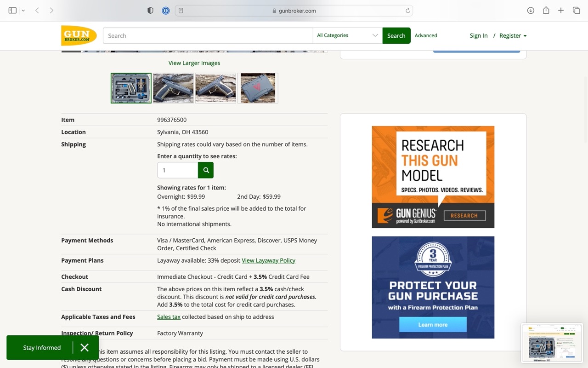Click the Share icon in Safari
588x368 pixels.
point(546,11)
